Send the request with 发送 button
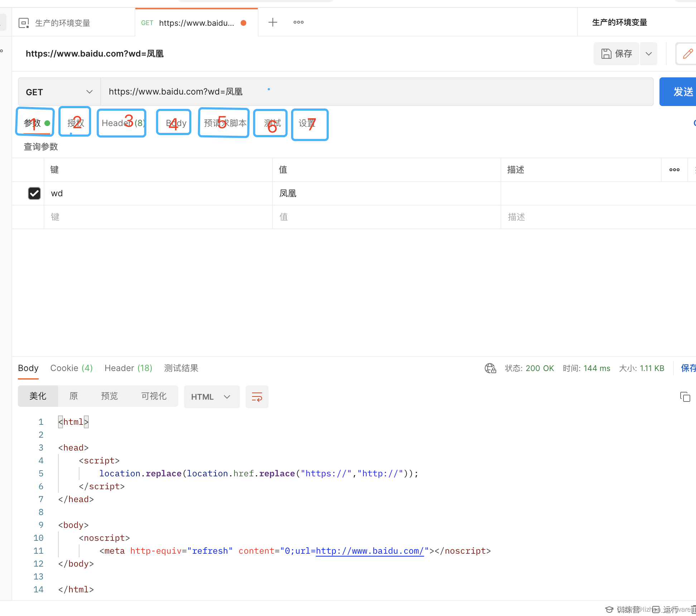Screen dimensions: 696x616 click(678, 92)
